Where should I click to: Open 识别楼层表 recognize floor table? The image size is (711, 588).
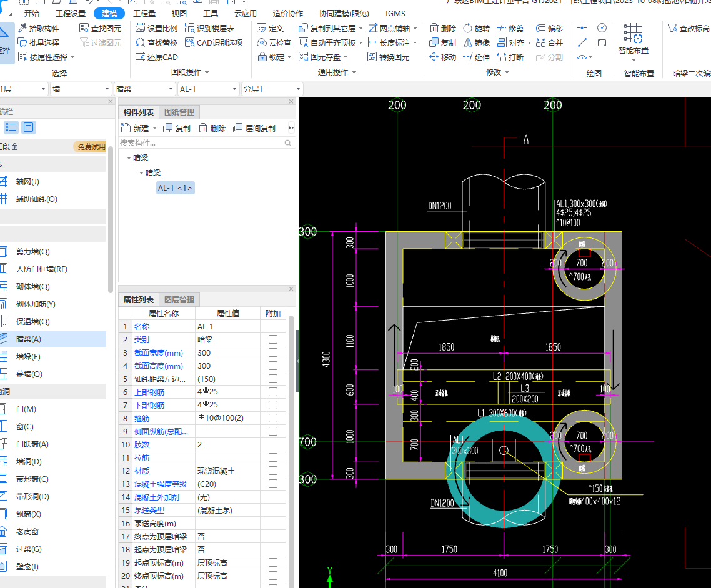209,28
